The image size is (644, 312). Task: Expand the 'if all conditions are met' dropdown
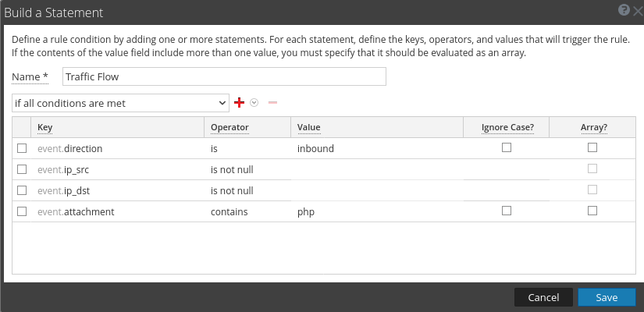pyautogui.click(x=119, y=103)
